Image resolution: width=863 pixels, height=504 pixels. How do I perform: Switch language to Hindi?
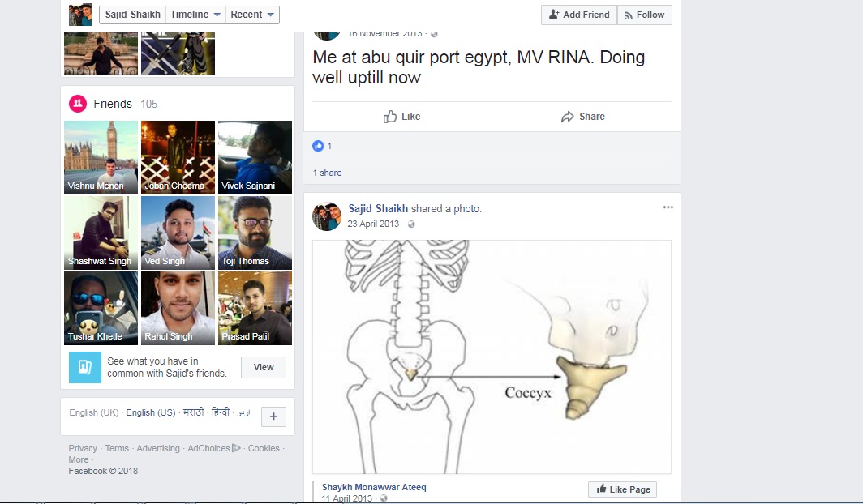[x=220, y=412]
